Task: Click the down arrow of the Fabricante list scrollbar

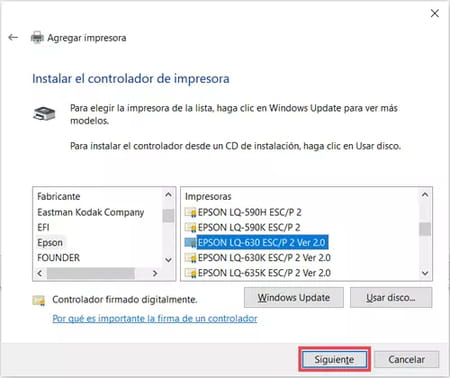Action: point(168,260)
